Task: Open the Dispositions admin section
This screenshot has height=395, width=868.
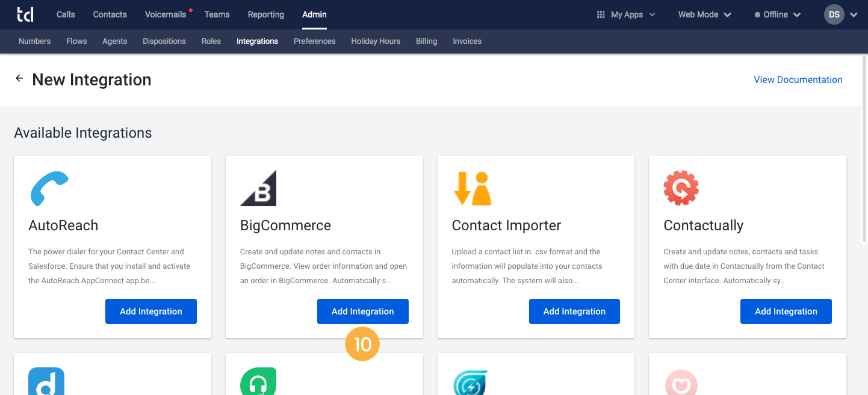Action: coord(164,41)
